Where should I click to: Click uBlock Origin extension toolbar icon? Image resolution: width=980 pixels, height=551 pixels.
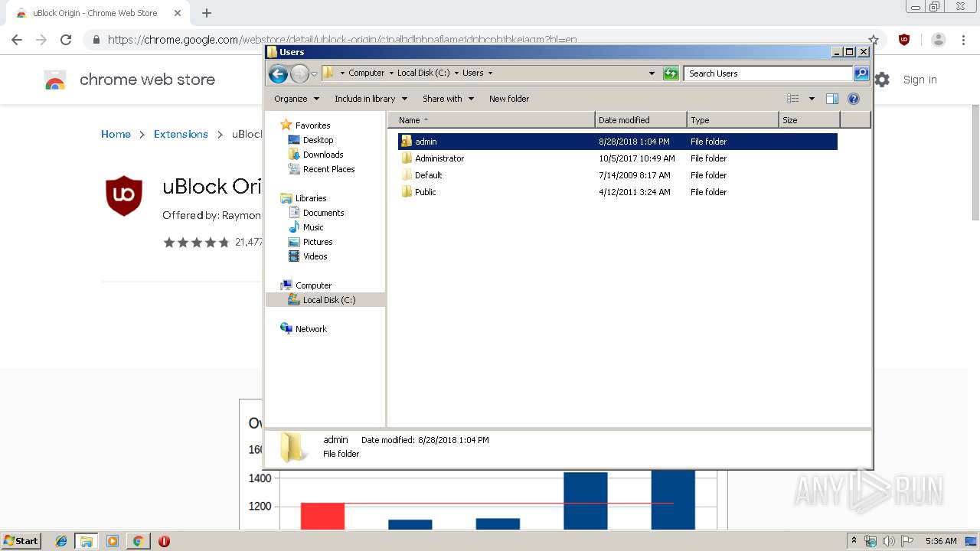(904, 40)
